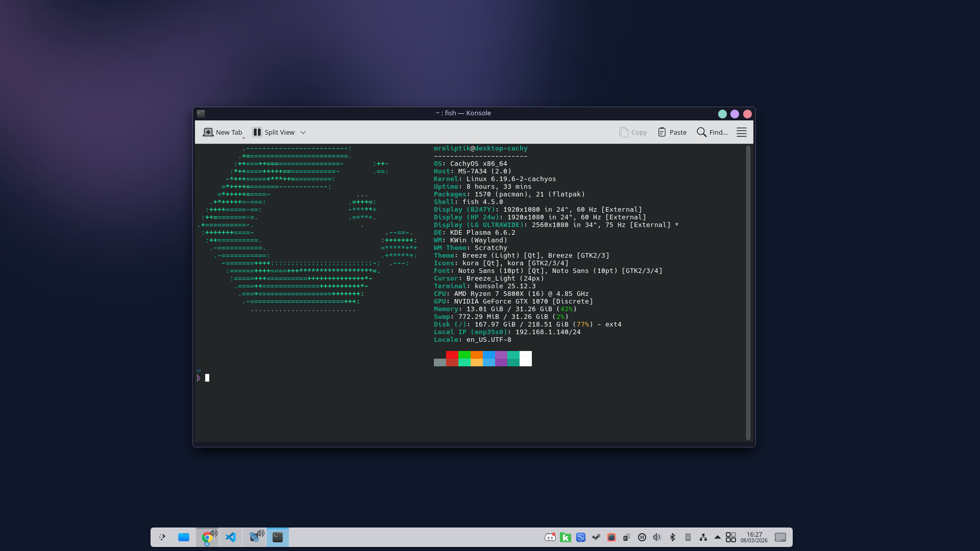The height and width of the screenshot is (551, 980).
Task: Expand the Split View dropdown arrow
Action: click(x=303, y=132)
